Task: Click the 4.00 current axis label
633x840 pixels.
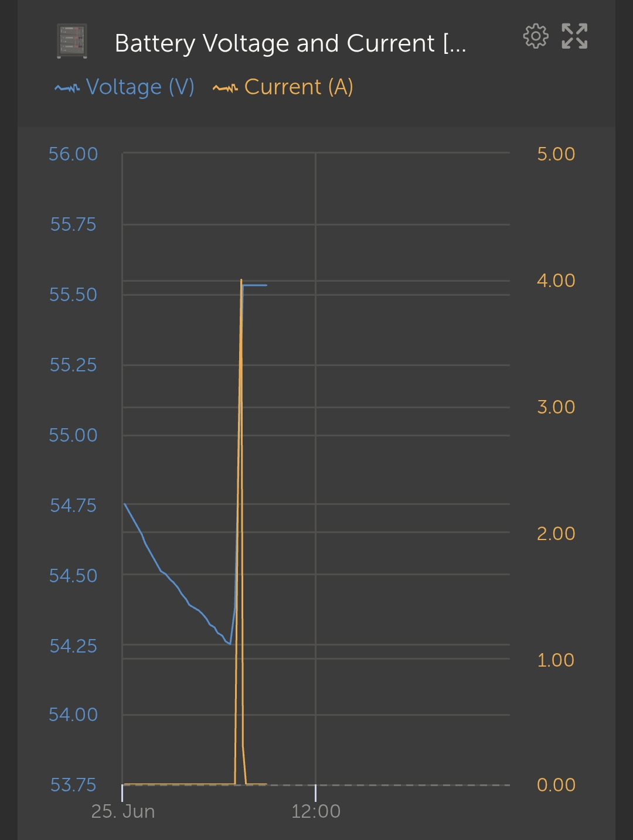Action: pos(556,281)
